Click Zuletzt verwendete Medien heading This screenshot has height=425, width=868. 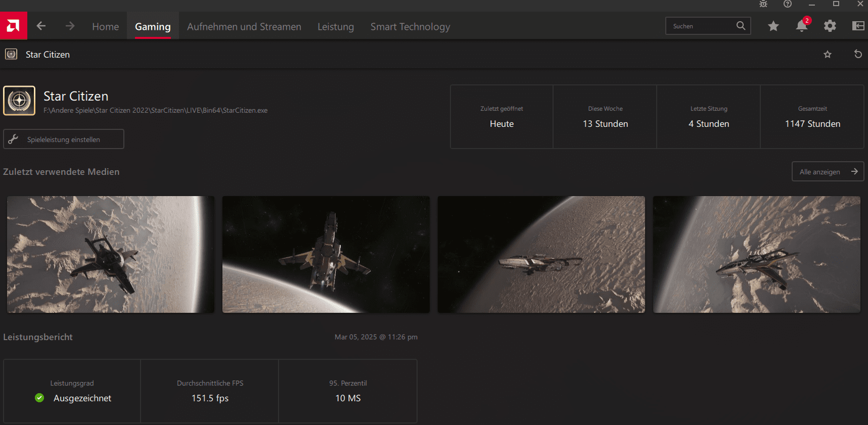click(61, 172)
